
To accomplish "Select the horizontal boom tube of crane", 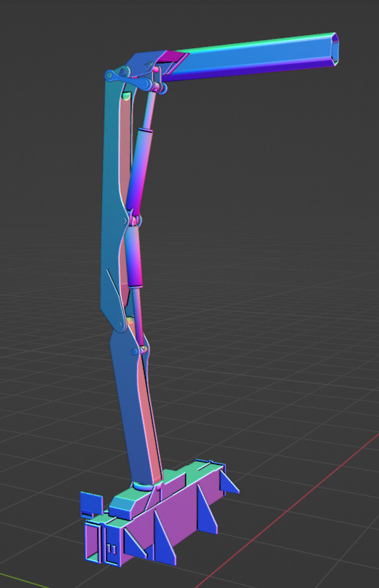I will coord(251,56).
